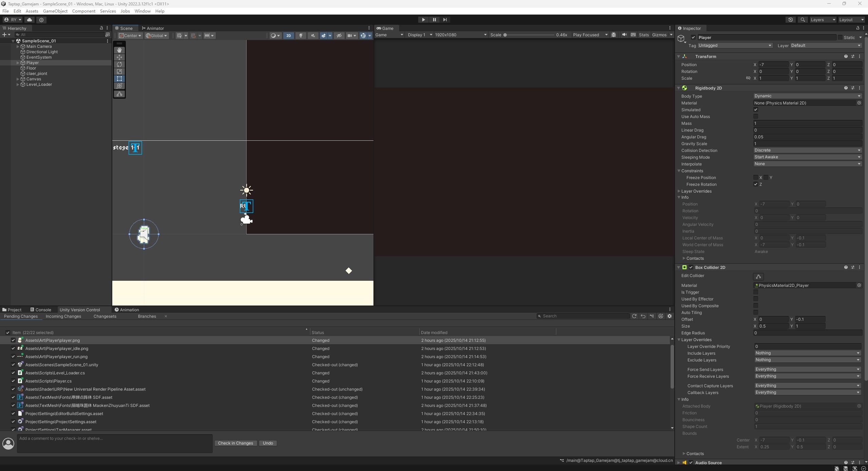
Task: Select the Rotate tool in Scene toolbar
Action: click(x=119, y=64)
